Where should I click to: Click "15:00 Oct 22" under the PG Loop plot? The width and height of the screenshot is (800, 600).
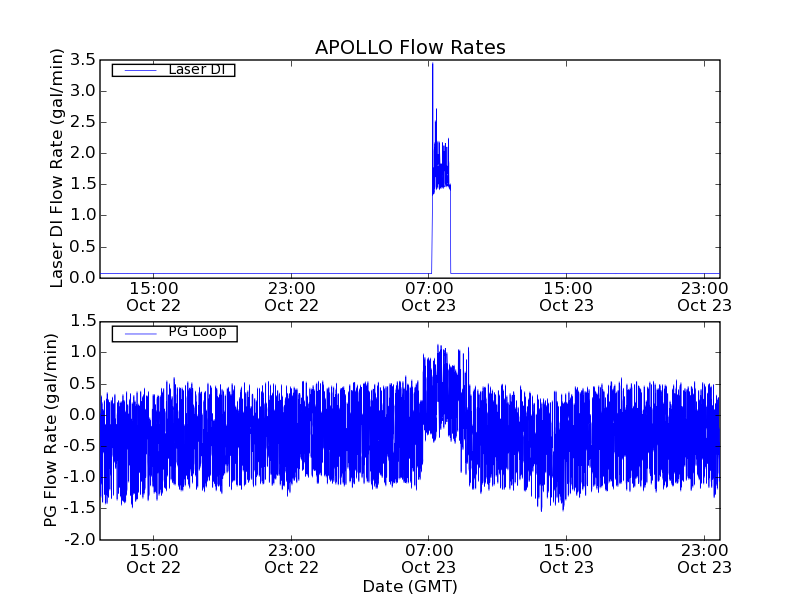pos(154,559)
